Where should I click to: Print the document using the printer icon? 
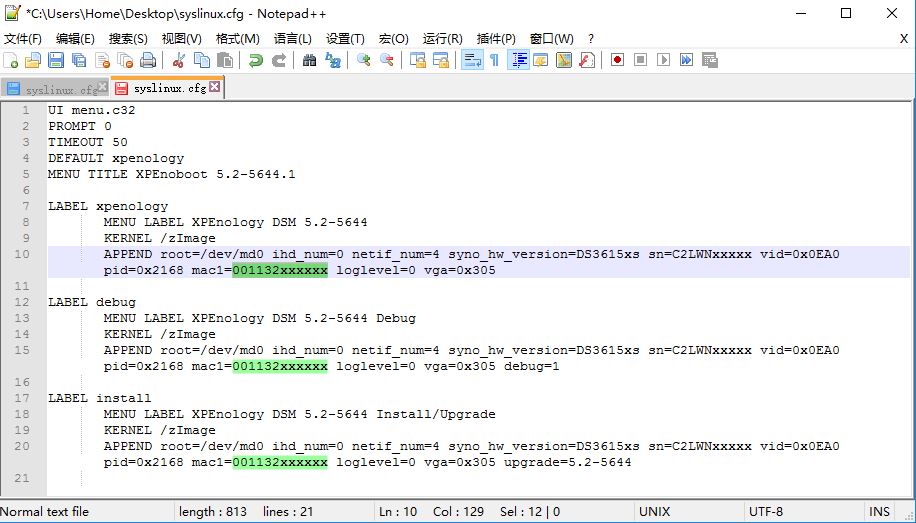click(148, 60)
